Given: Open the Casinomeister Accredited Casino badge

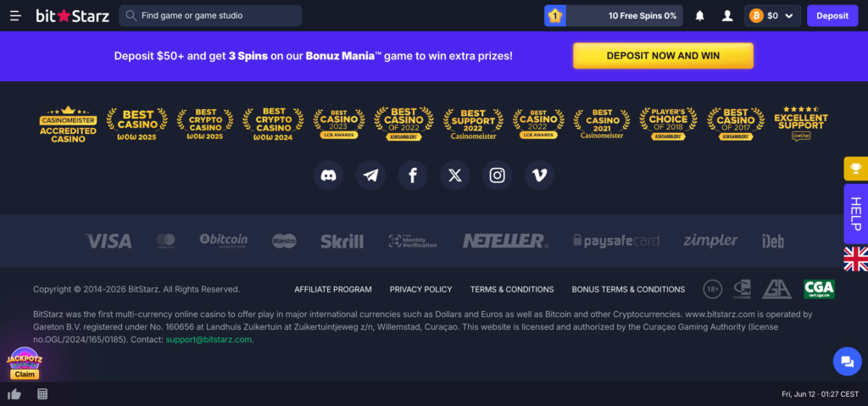Looking at the screenshot, I should tap(68, 124).
